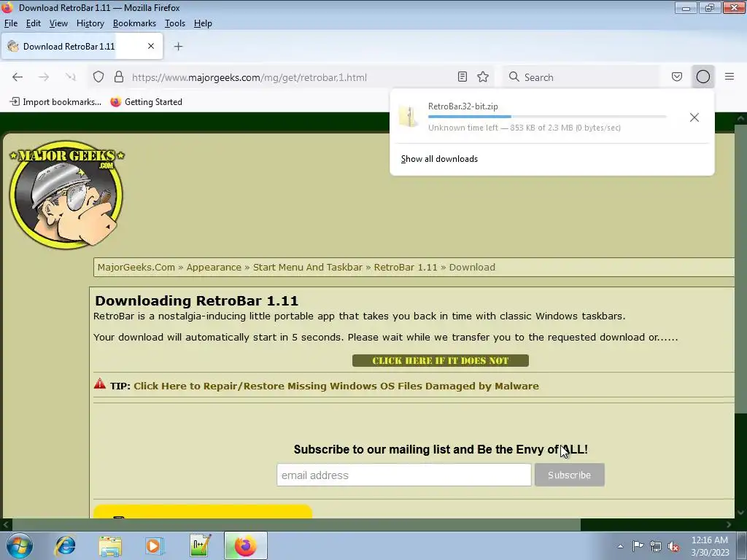Close the Download RetroBar 1.11 tab
Viewport: 747px width, 560px height.
coord(151,46)
